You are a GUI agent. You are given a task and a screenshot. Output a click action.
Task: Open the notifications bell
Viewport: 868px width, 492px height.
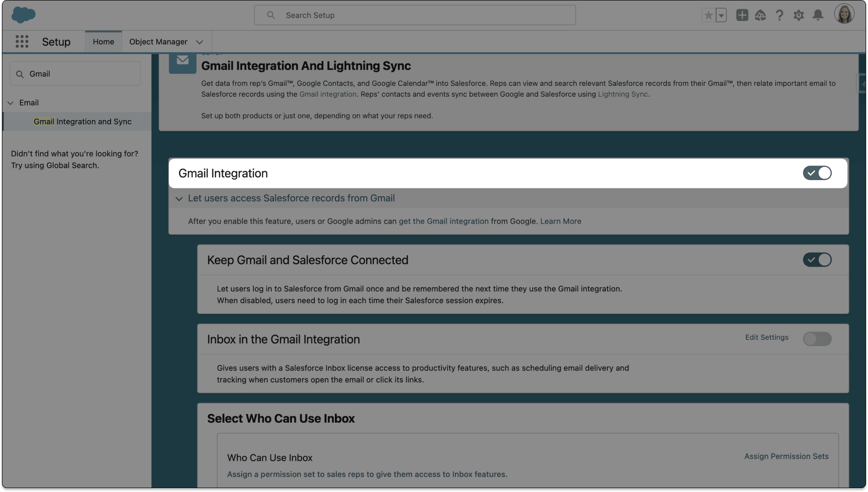[818, 15]
